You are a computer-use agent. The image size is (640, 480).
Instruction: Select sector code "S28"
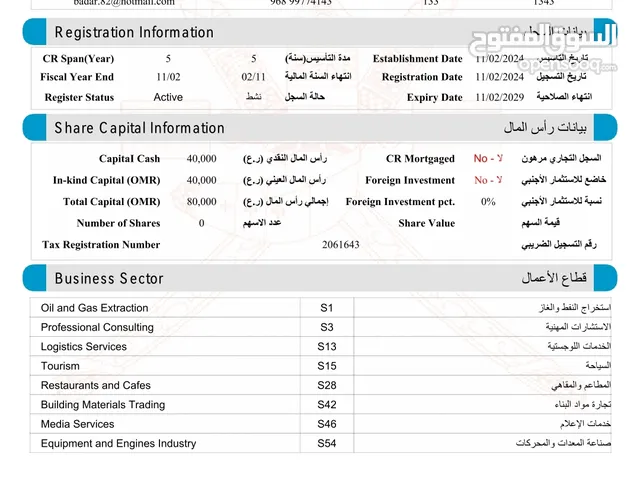point(327,385)
